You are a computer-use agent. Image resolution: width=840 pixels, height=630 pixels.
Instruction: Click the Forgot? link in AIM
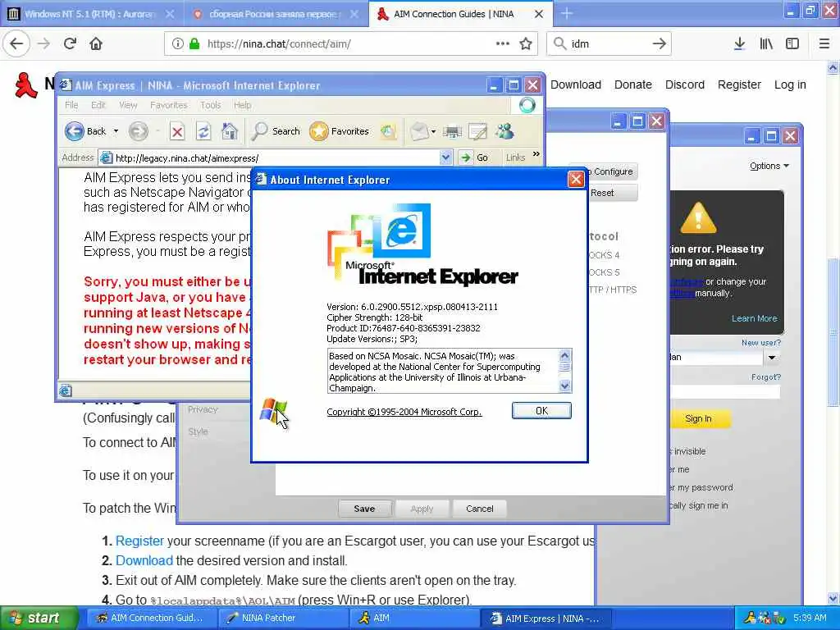coord(765,377)
